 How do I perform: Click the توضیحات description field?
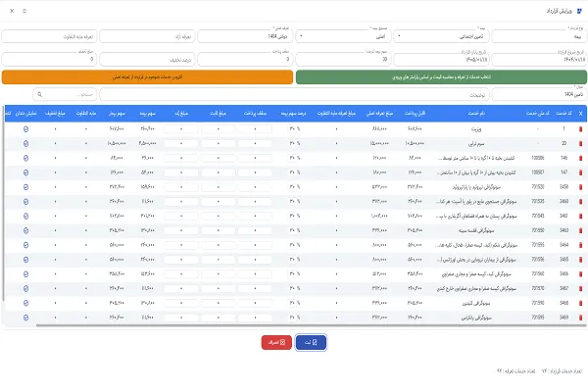click(294, 94)
